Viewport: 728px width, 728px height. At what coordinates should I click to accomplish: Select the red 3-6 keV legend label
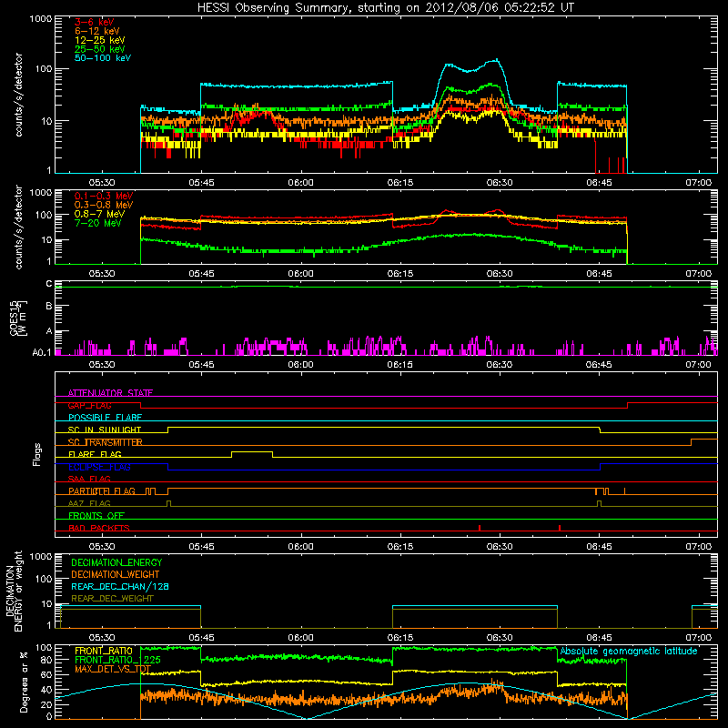(95, 22)
